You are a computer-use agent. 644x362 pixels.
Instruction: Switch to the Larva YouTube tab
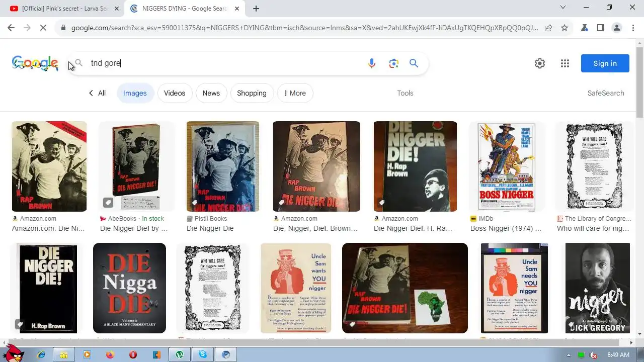tap(64, 9)
